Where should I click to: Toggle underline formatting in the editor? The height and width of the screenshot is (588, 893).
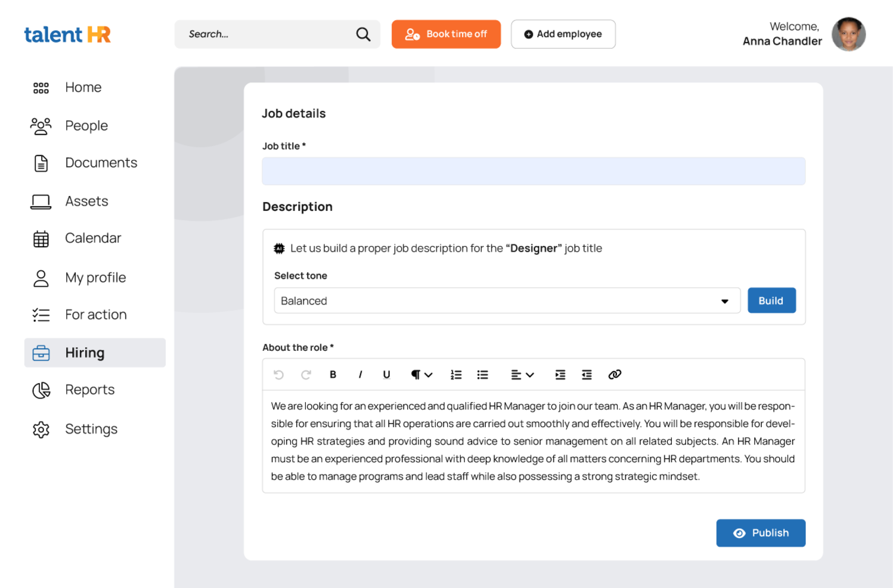pyautogui.click(x=386, y=375)
